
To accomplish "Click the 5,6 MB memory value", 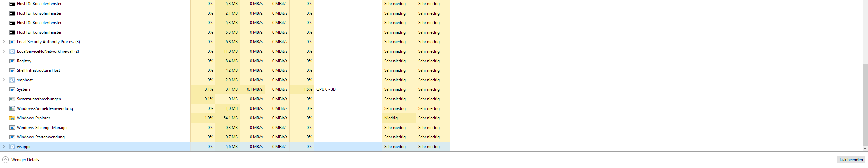I will coord(232,147).
